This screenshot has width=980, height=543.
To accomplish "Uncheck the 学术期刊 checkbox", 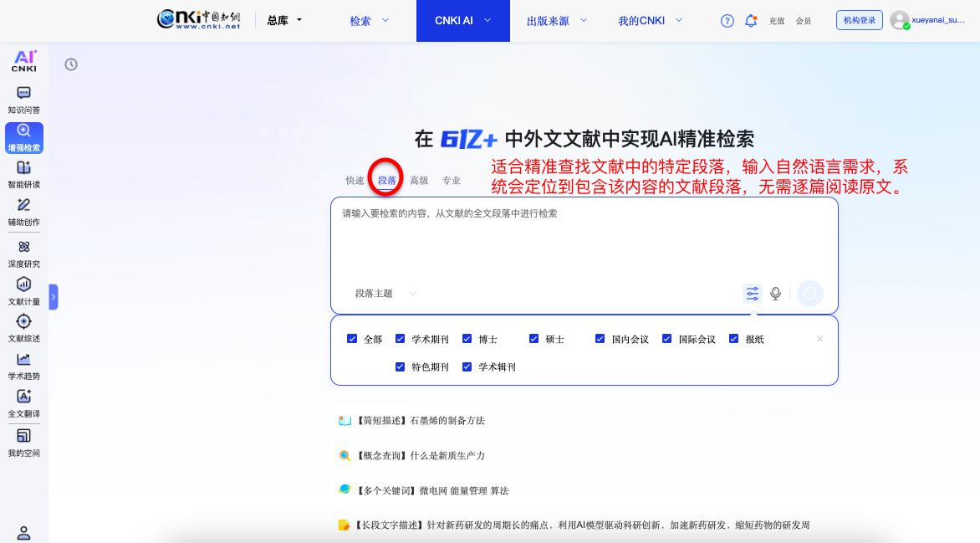I will pos(401,339).
